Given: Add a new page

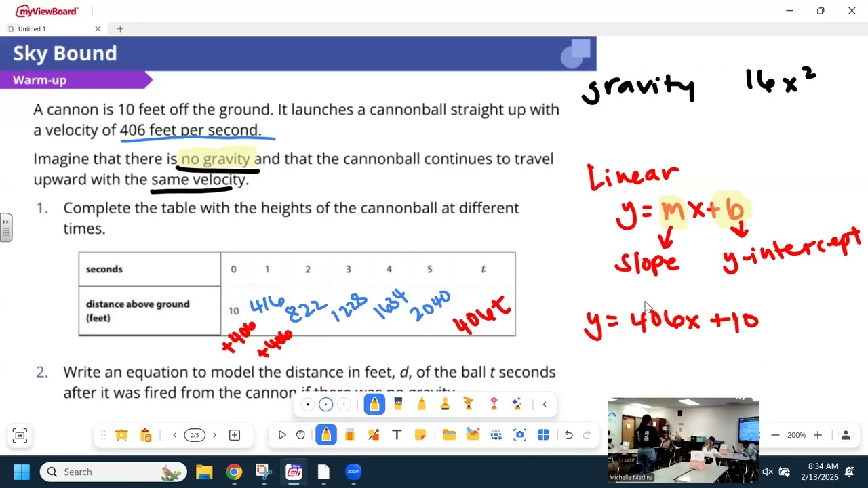Looking at the screenshot, I should pyautogui.click(x=235, y=435).
